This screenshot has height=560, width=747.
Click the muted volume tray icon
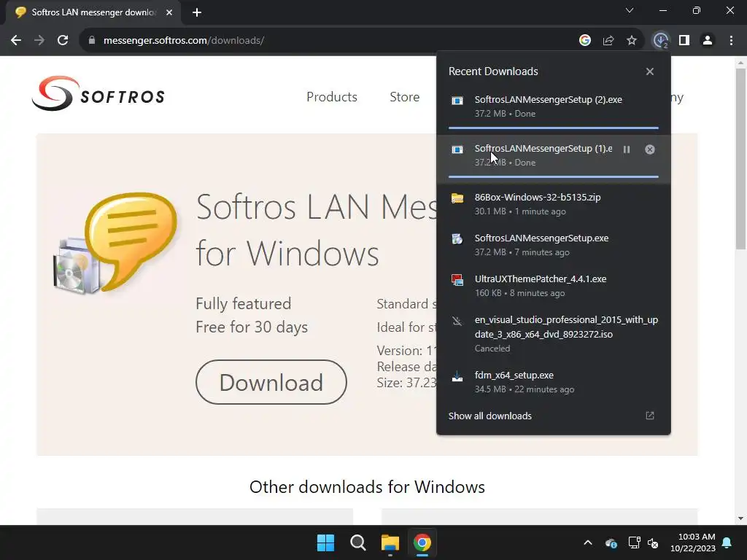click(653, 542)
